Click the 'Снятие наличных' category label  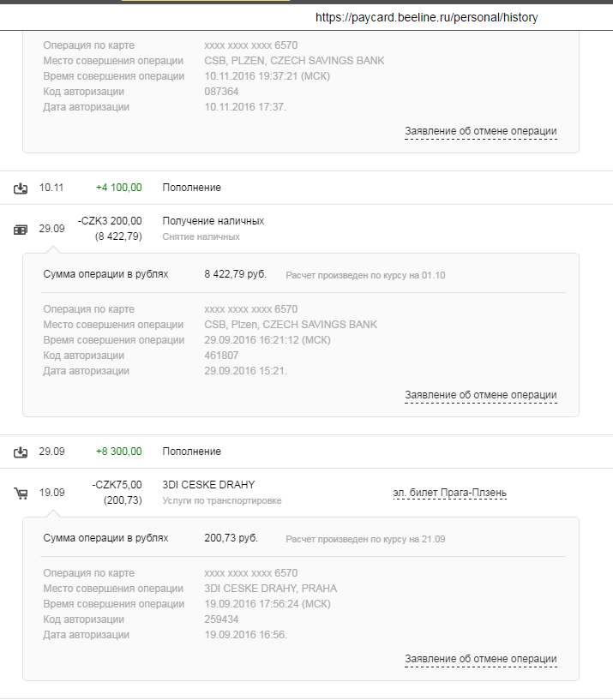click(x=201, y=236)
